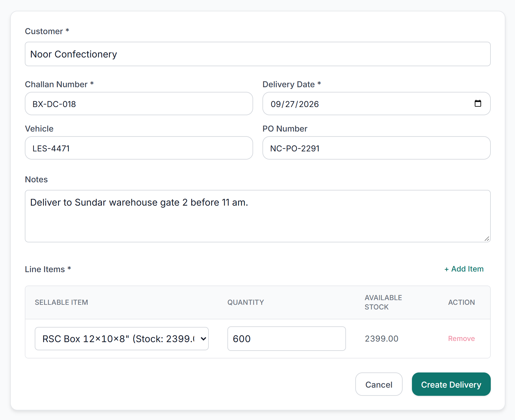Click the Challan Number label
This screenshot has width=515, height=420.
(59, 84)
